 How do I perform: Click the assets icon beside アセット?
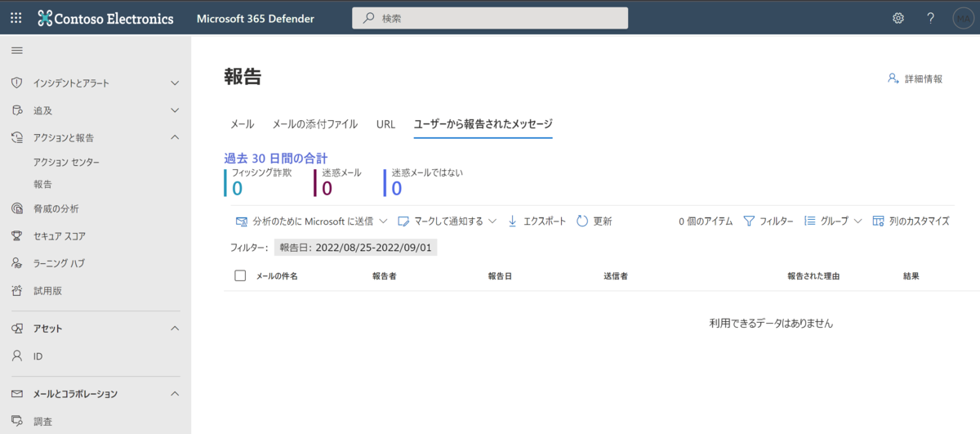pos(16,329)
